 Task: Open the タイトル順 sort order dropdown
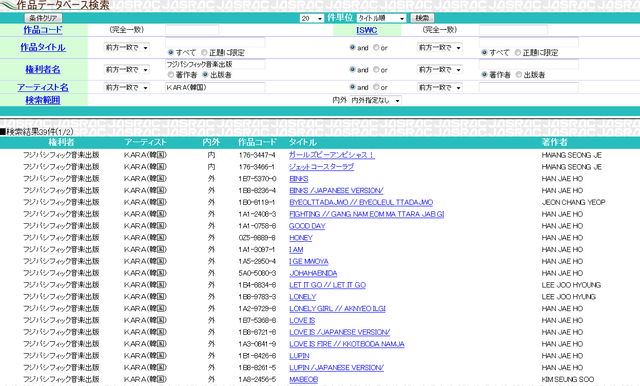(381, 18)
